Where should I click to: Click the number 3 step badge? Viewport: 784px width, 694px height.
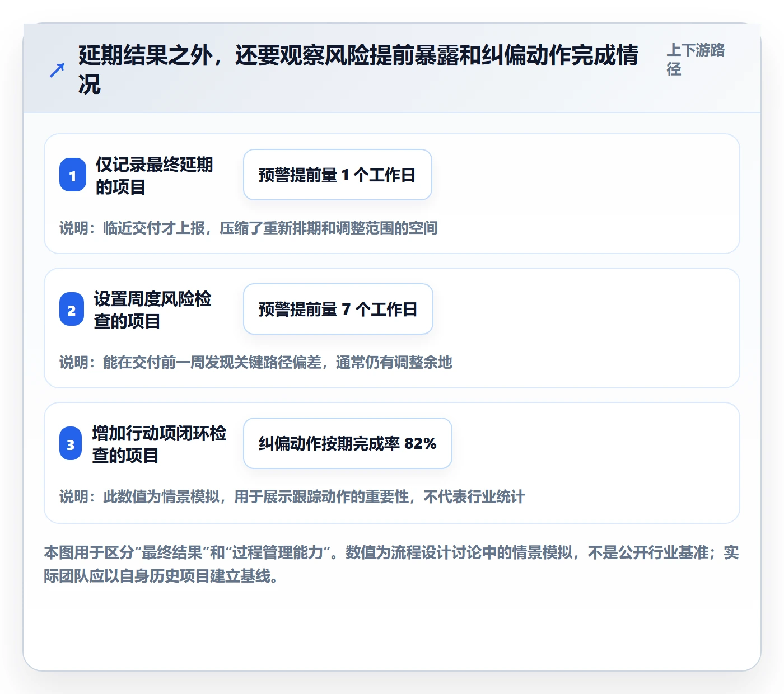(71, 444)
